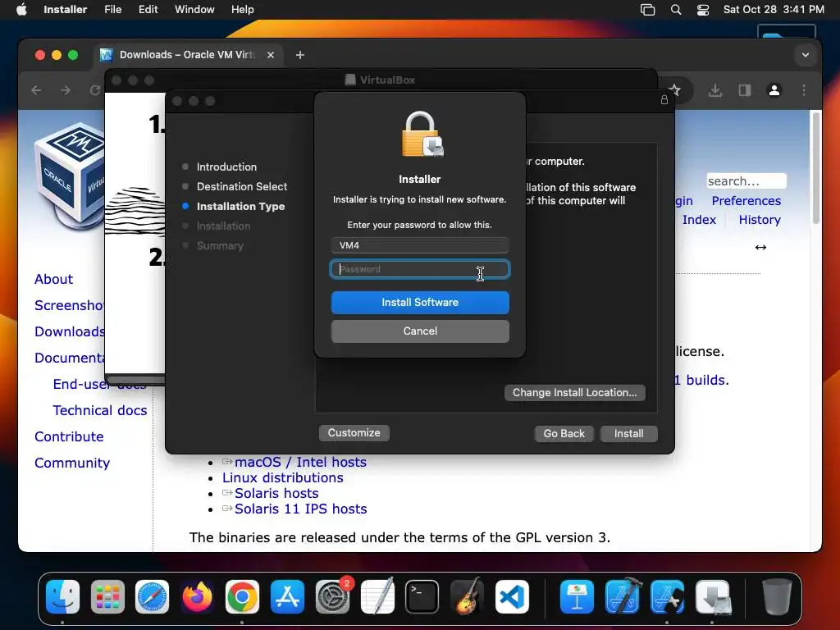Click Change Install Location button
Screen dimensions: 840x630
[x=574, y=393]
